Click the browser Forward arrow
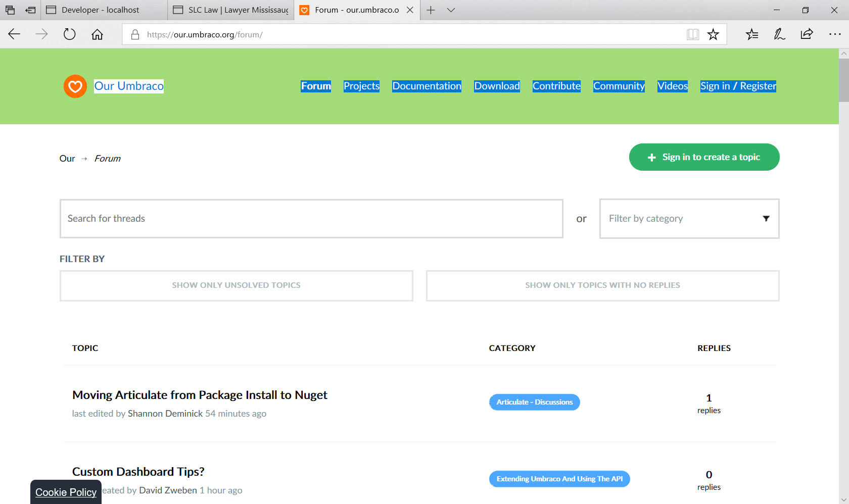Viewport: 849px width, 504px height. (x=41, y=34)
